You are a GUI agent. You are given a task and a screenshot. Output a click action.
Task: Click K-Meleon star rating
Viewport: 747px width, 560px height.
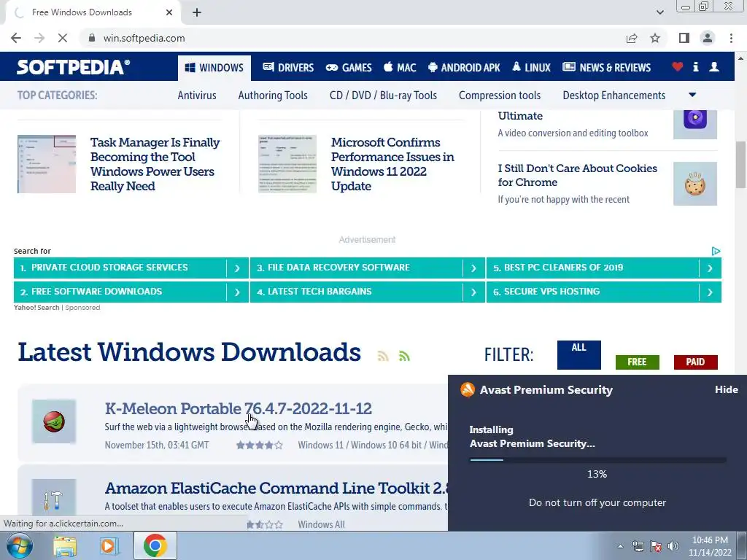coord(260,446)
